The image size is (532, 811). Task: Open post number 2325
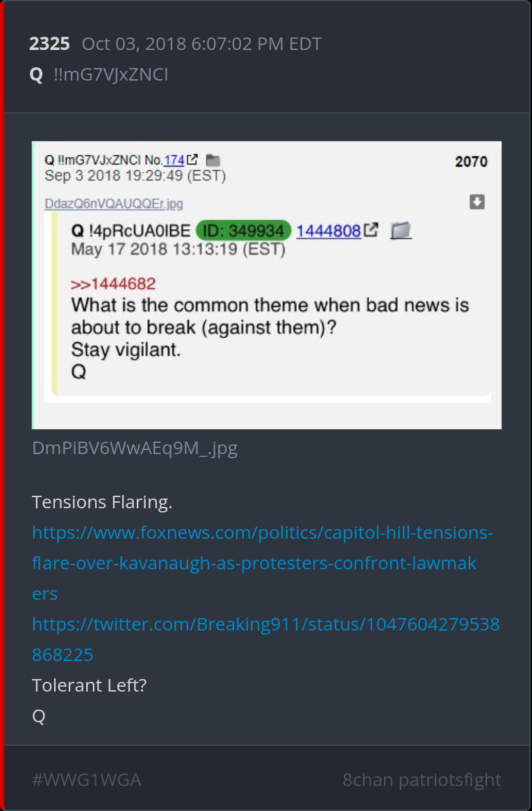[x=50, y=44]
